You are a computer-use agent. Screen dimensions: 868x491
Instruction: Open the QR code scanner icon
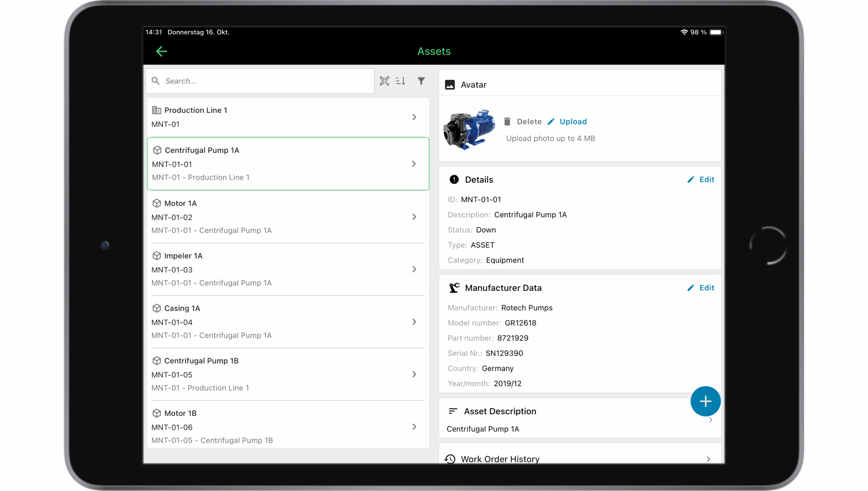click(x=384, y=81)
